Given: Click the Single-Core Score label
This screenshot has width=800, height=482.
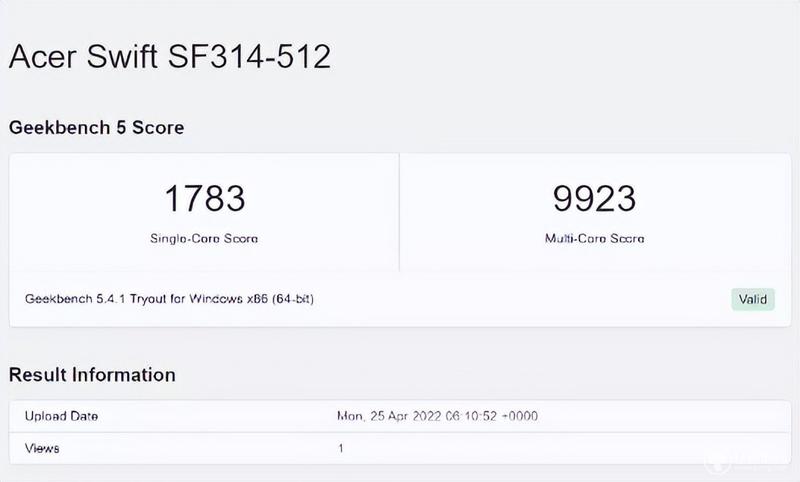Looking at the screenshot, I should click(204, 238).
